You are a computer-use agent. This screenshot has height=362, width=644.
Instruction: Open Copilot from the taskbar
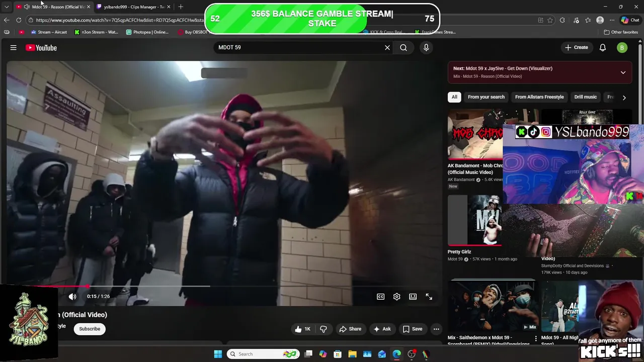click(x=323, y=354)
